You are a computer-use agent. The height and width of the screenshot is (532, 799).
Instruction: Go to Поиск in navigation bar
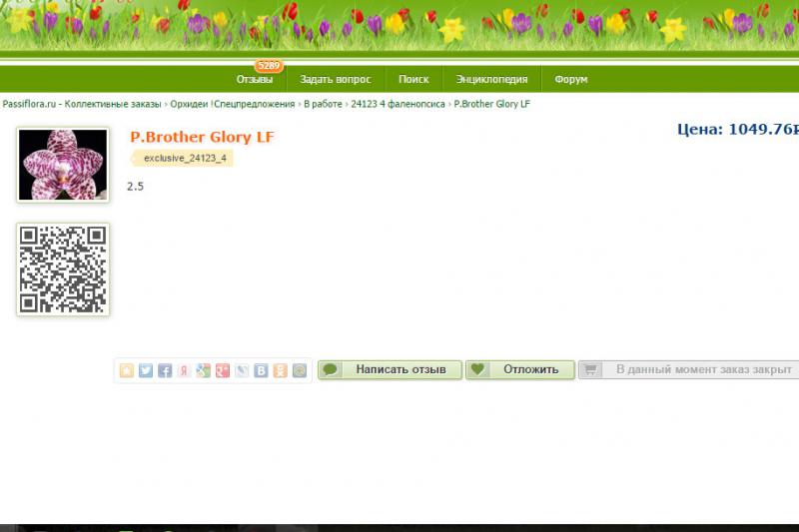(413, 80)
